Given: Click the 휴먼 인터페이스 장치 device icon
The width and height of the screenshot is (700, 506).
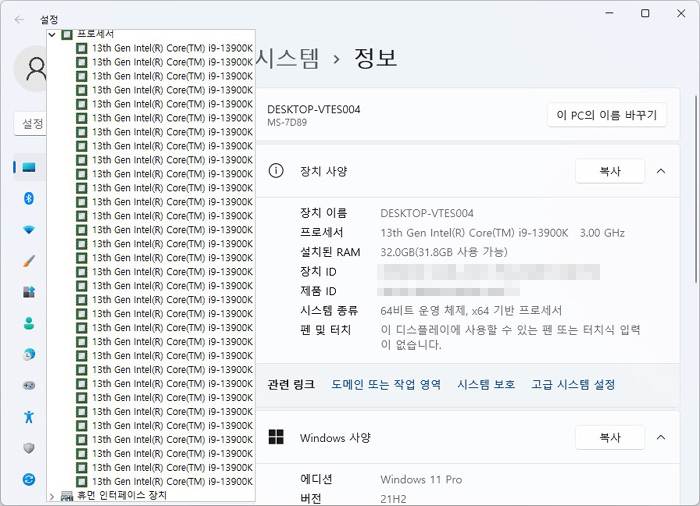Looking at the screenshot, I should [x=67, y=495].
